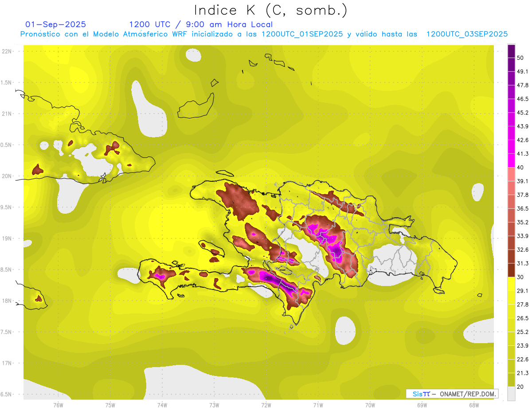Click the 22N latitude axis label
The height and width of the screenshot is (411, 532).
pyautogui.click(x=7, y=51)
